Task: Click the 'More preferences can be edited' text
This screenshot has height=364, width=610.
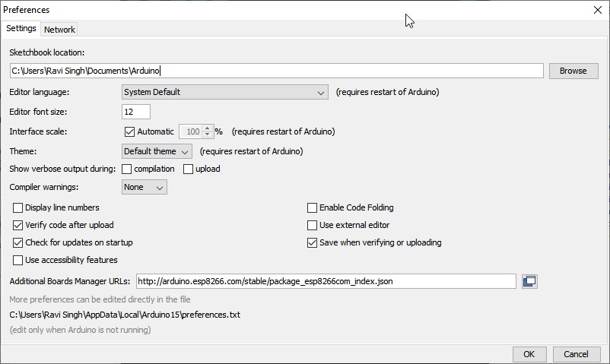Action: [100, 299]
